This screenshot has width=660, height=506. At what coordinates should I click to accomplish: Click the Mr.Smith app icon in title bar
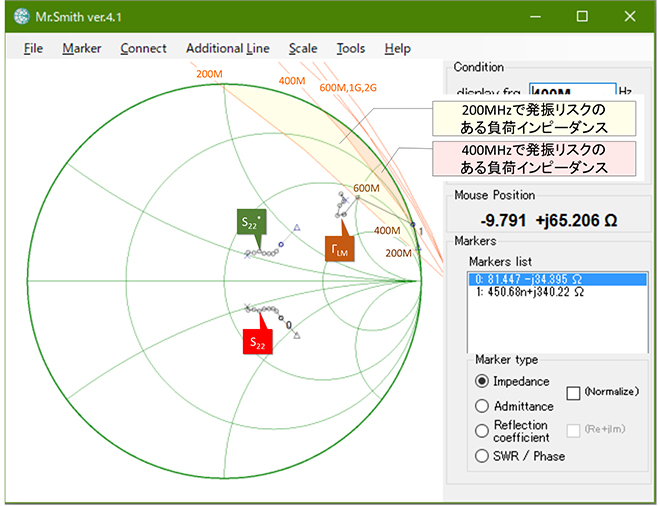(21, 16)
